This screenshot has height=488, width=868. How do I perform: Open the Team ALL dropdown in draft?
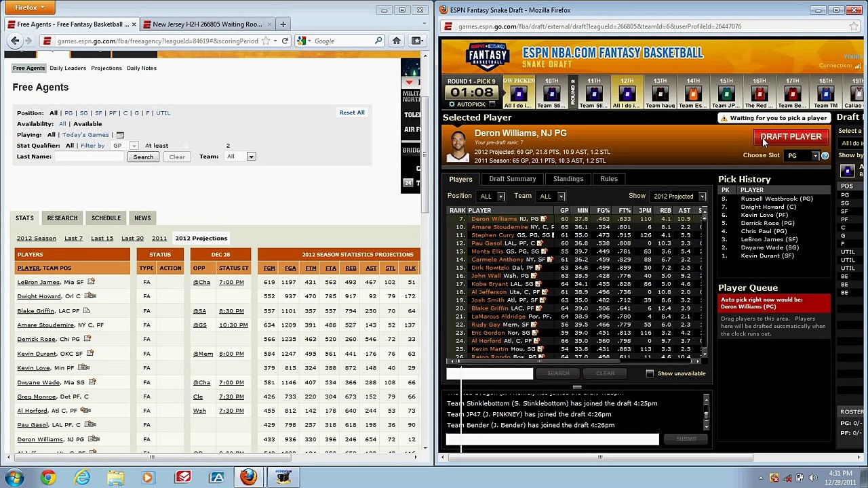[x=551, y=197]
